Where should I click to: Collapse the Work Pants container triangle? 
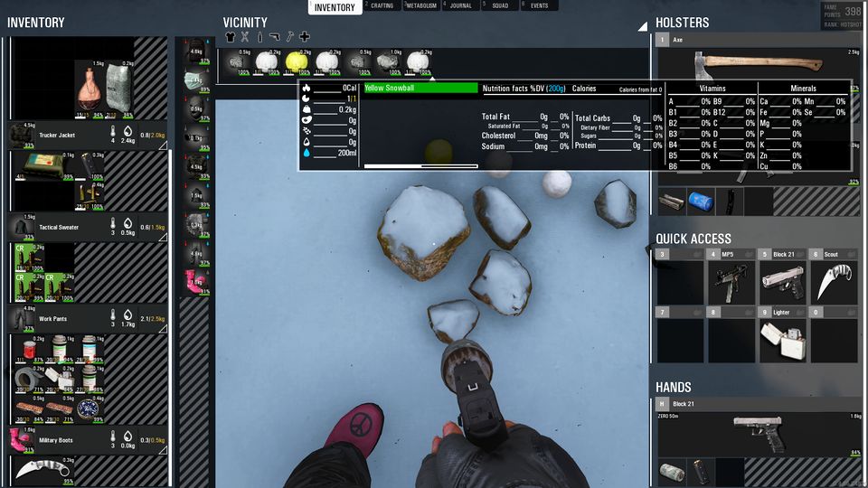click(163, 329)
